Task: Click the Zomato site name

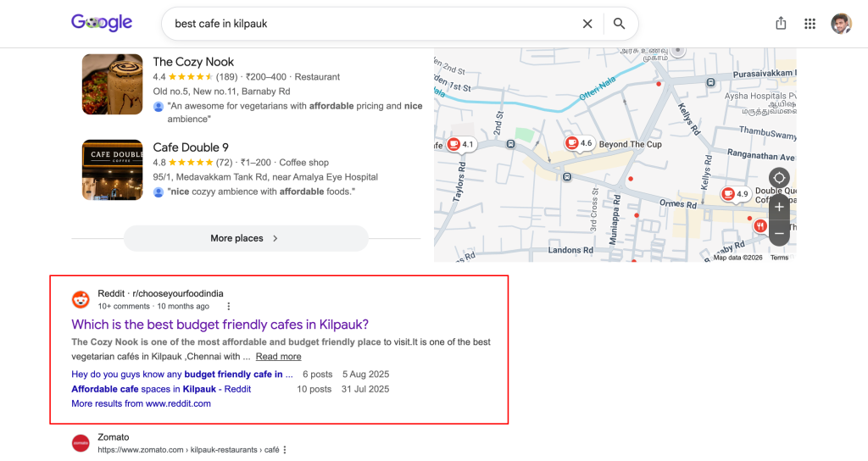Action: 114,437
